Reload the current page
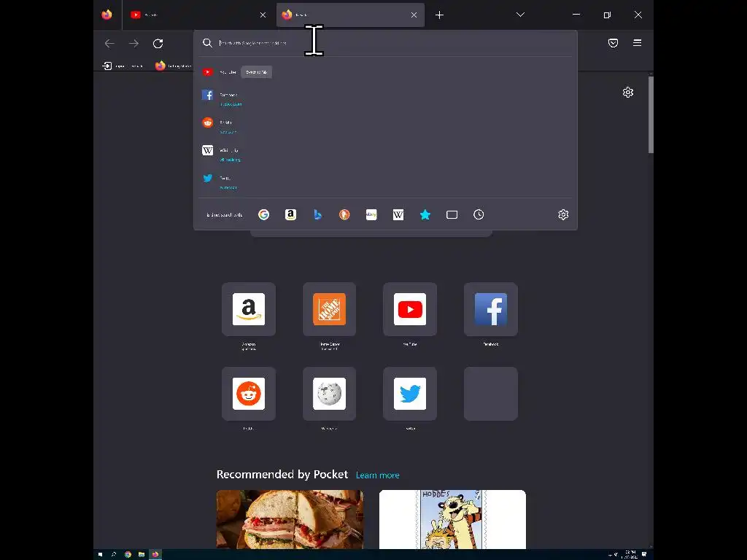 pos(158,43)
